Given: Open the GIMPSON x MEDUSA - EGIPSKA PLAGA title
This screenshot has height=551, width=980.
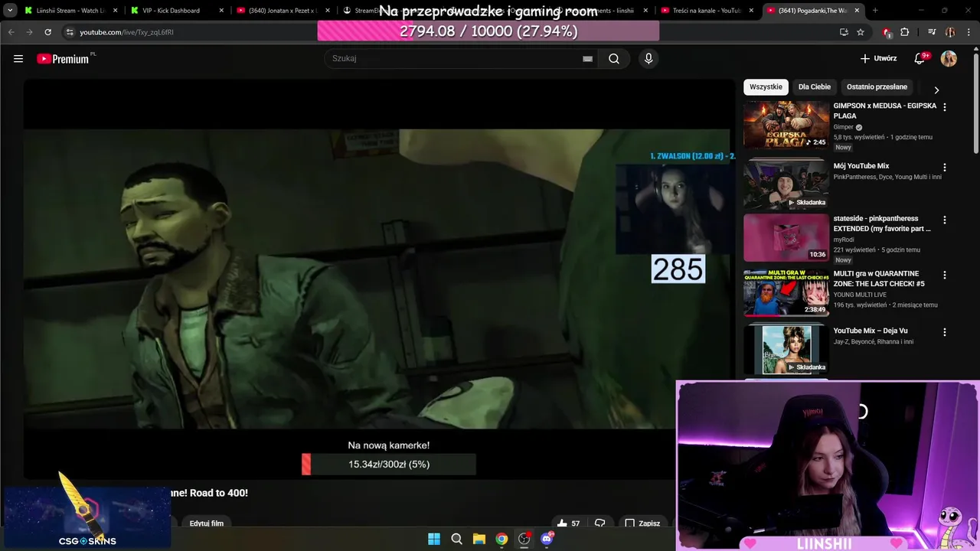Looking at the screenshot, I should (884, 110).
